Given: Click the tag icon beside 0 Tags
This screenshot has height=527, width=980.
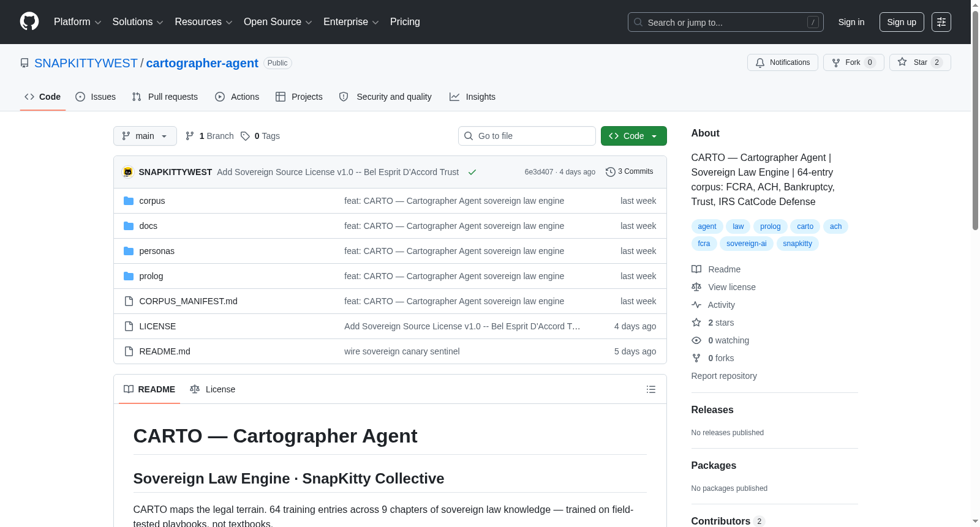Looking at the screenshot, I should (x=245, y=136).
